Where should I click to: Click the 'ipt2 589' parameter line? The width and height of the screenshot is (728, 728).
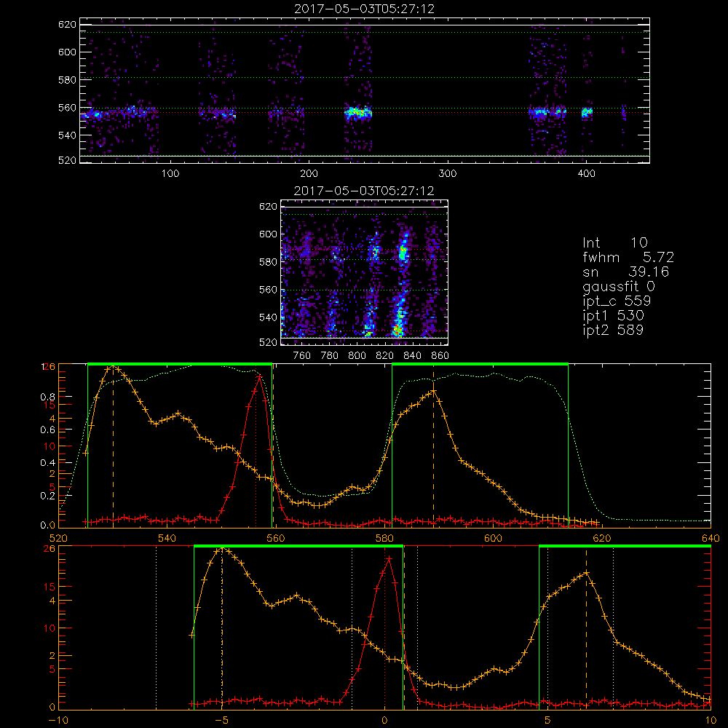pos(613,330)
